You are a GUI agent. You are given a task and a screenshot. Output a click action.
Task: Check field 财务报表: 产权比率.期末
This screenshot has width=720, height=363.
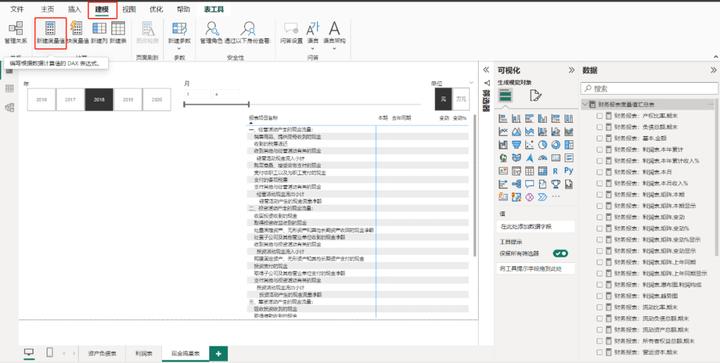pos(600,116)
